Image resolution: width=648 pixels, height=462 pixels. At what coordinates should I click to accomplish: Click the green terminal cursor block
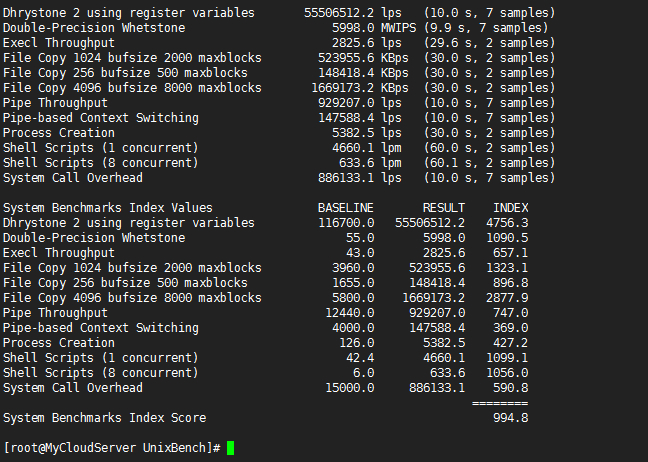(x=231, y=448)
